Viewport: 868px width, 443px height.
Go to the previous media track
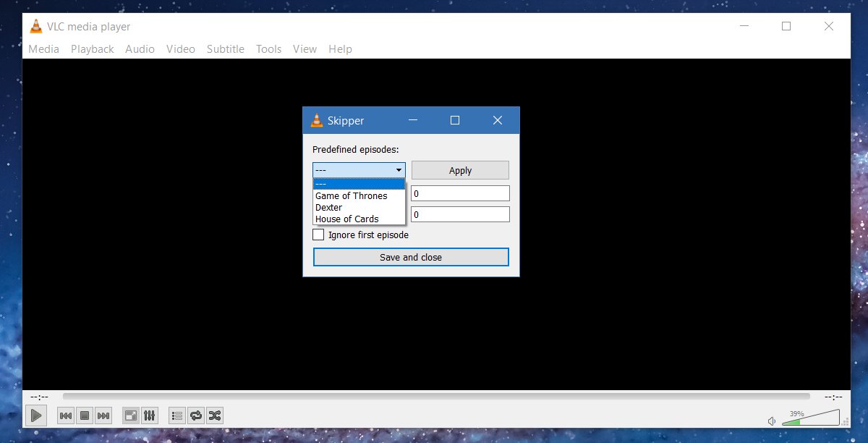pos(65,415)
